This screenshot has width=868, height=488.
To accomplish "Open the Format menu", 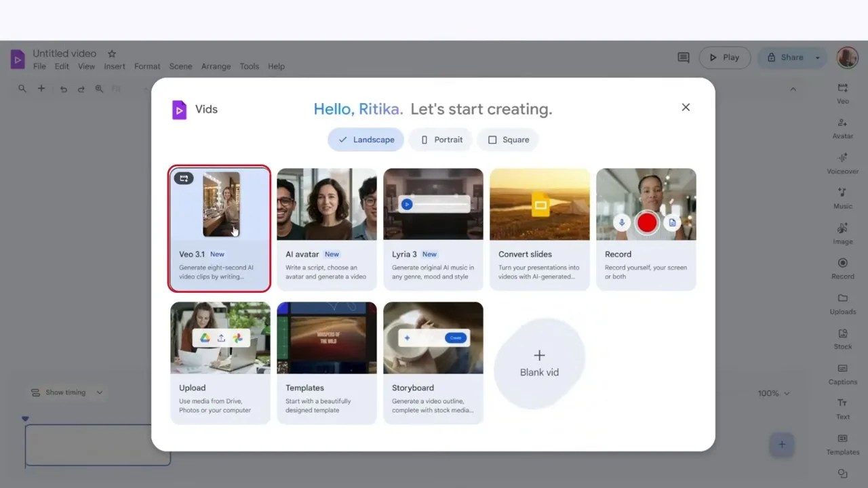I will click(x=147, y=66).
